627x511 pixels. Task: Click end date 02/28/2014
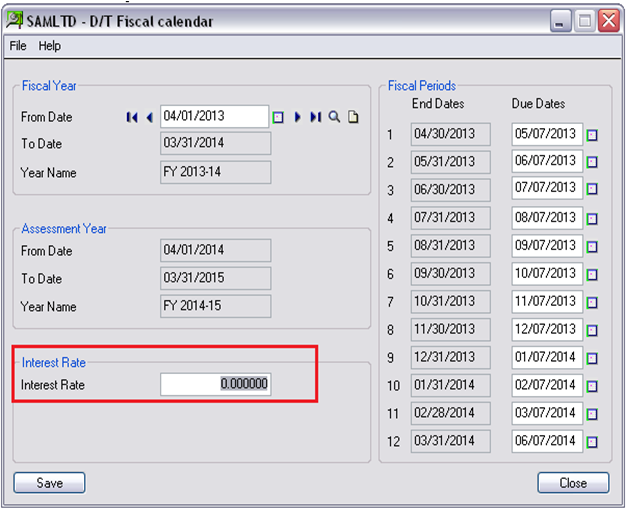click(x=451, y=413)
